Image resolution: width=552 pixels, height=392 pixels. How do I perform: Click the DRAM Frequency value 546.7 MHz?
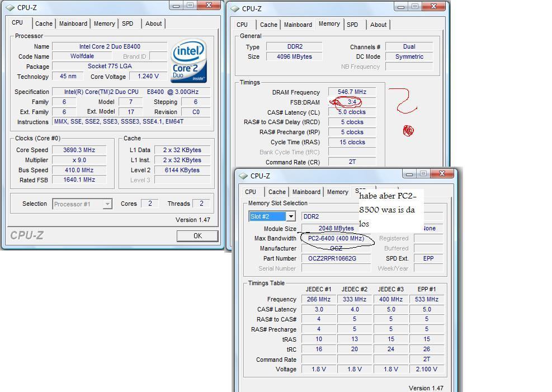(352, 92)
